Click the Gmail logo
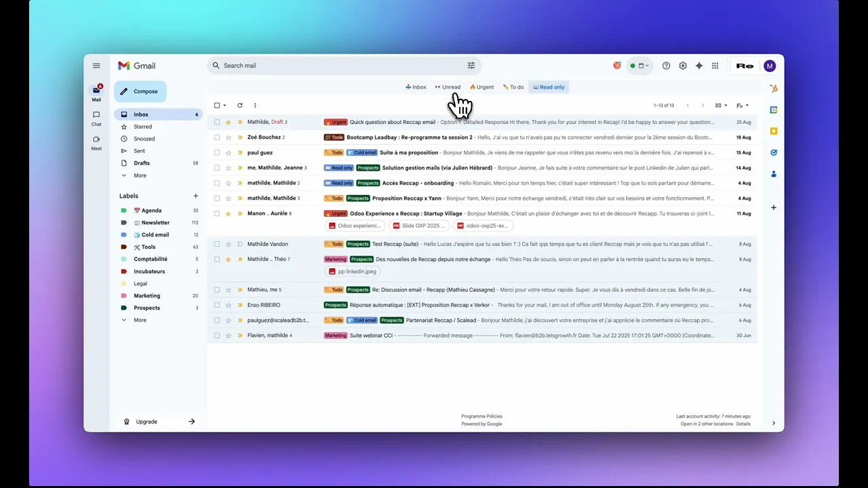868x488 pixels. (x=136, y=66)
